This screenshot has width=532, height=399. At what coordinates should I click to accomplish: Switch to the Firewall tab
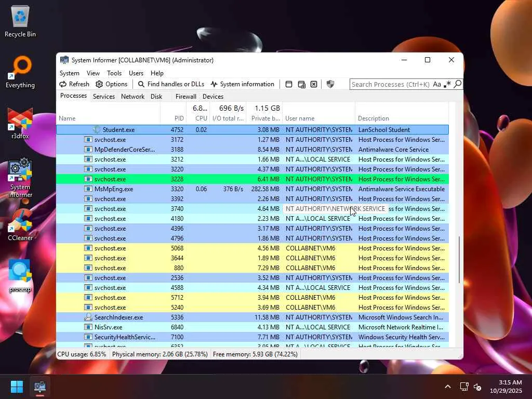pos(186,97)
